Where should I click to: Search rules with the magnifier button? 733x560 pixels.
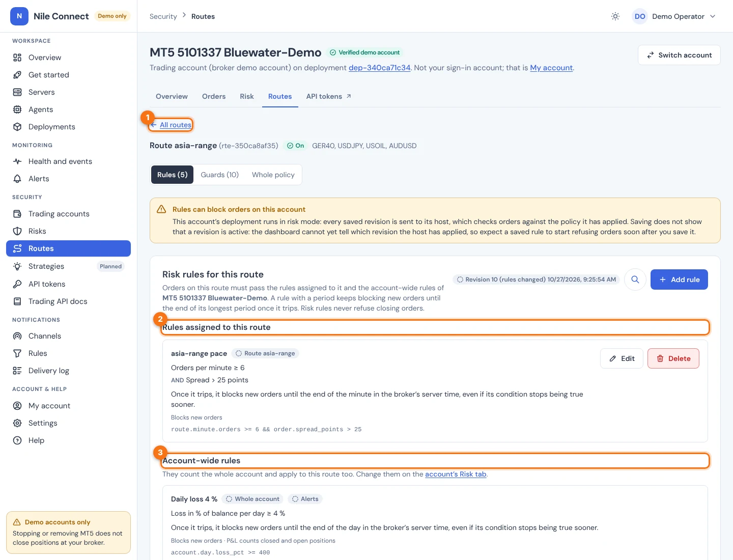[635, 279]
